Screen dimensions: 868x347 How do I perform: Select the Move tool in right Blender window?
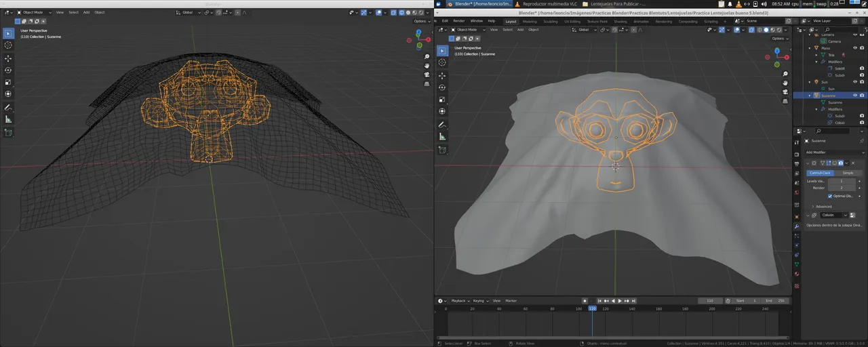coord(442,76)
